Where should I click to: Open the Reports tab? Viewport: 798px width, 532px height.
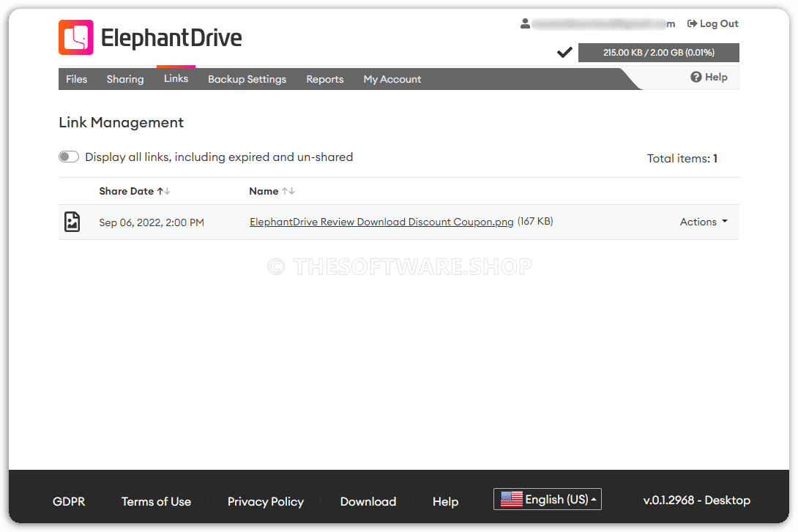pyautogui.click(x=325, y=79)
